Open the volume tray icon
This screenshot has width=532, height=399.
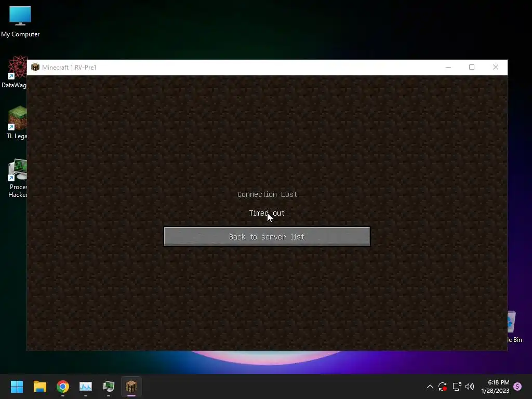(x=470, y=387)
